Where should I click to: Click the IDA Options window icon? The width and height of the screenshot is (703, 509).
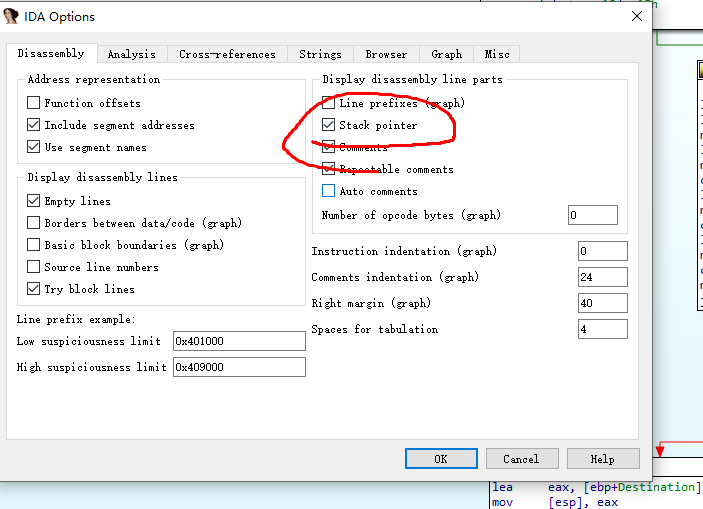11,16
